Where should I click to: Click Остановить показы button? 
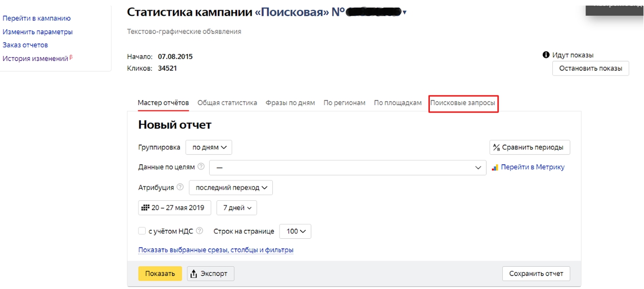click(x=590, y=68)
